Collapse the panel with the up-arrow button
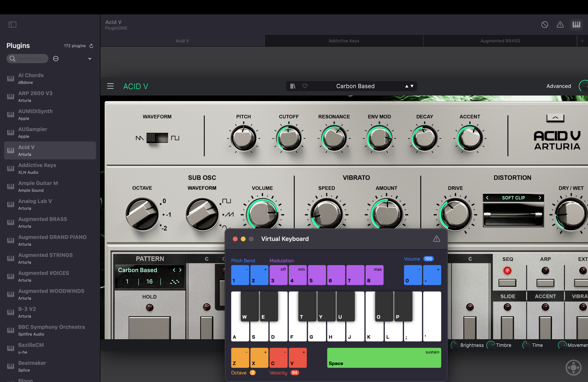The image size is (588, 382). [555, 118]
